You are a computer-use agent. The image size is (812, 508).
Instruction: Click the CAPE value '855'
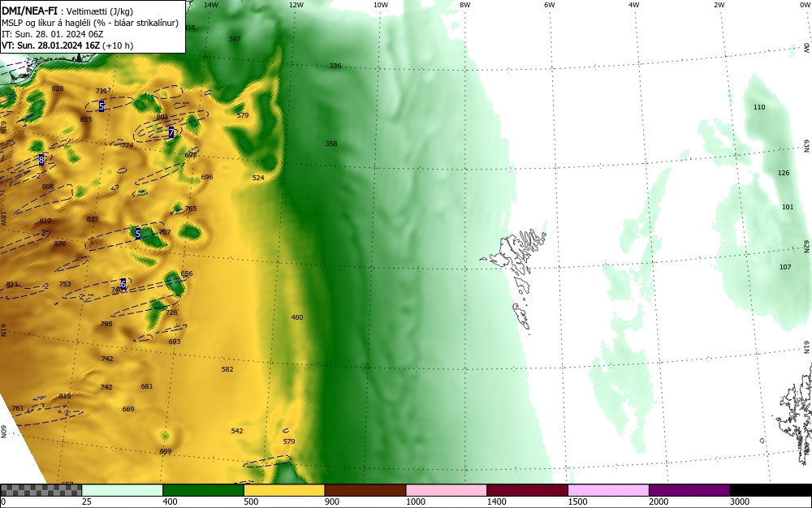(x=86, y=119)
